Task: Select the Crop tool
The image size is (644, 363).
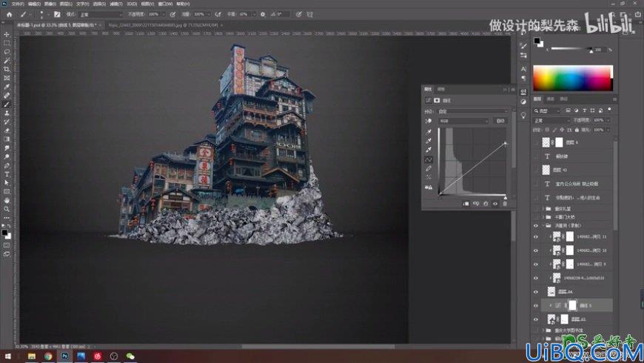Action: click(7, 70)
